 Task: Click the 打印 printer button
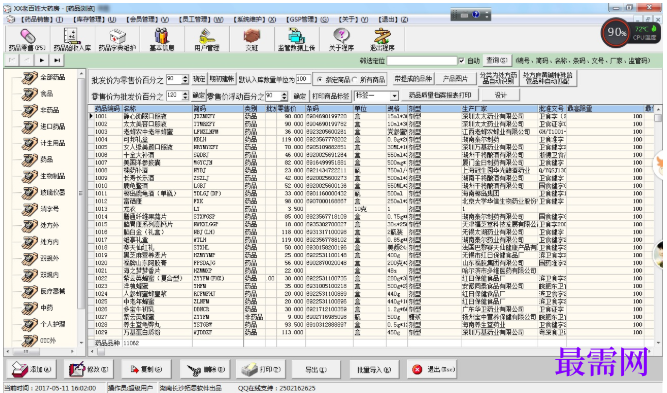[261, 369]
